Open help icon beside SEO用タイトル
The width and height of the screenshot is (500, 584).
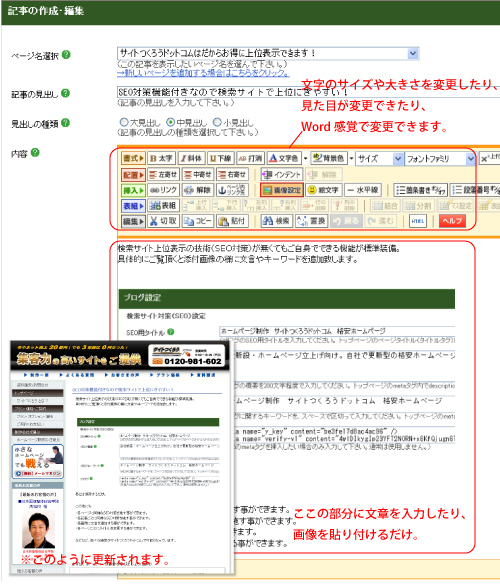[x=171, y=331]
